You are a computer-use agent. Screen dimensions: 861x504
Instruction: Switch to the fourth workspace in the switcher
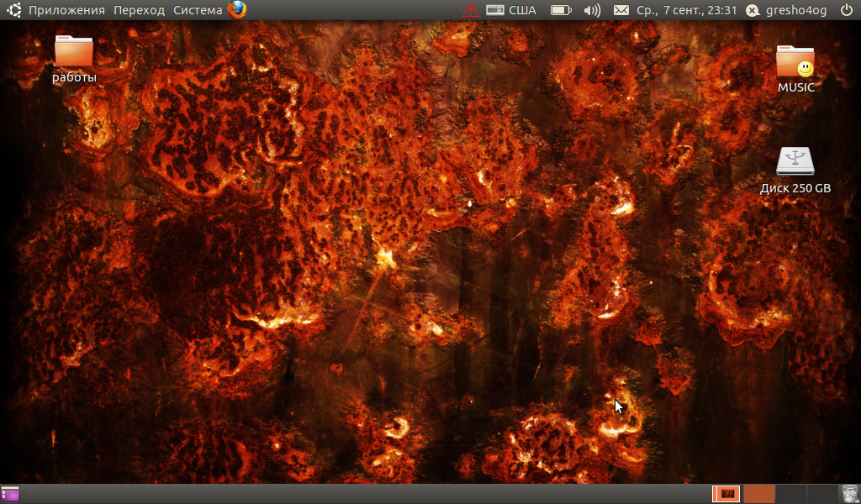tap(822, 494)
